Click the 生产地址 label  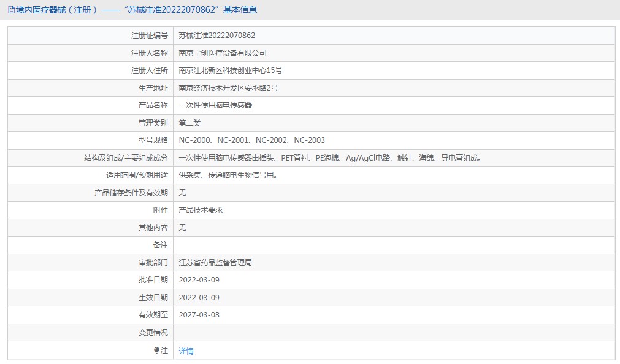tap(153, 88)
